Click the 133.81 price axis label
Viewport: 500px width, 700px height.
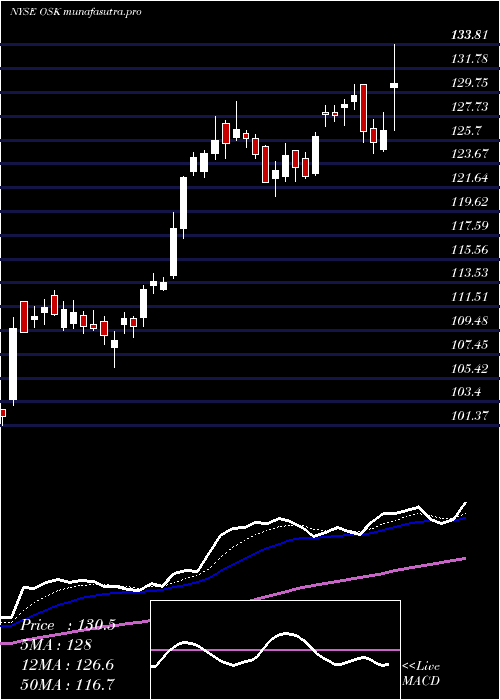point(469,35)
